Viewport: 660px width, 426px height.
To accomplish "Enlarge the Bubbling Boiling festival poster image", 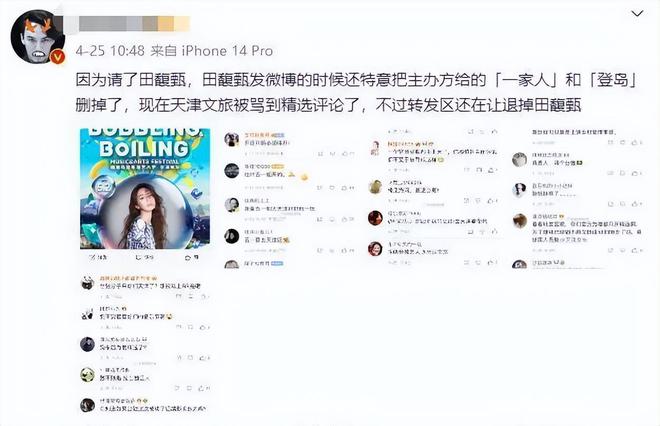I will (x=145, y=189).
